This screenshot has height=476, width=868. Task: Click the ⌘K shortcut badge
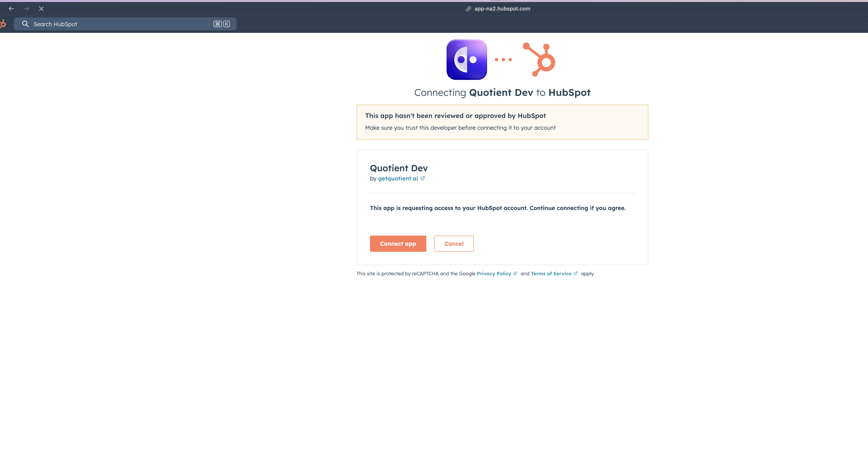[222, 24]
